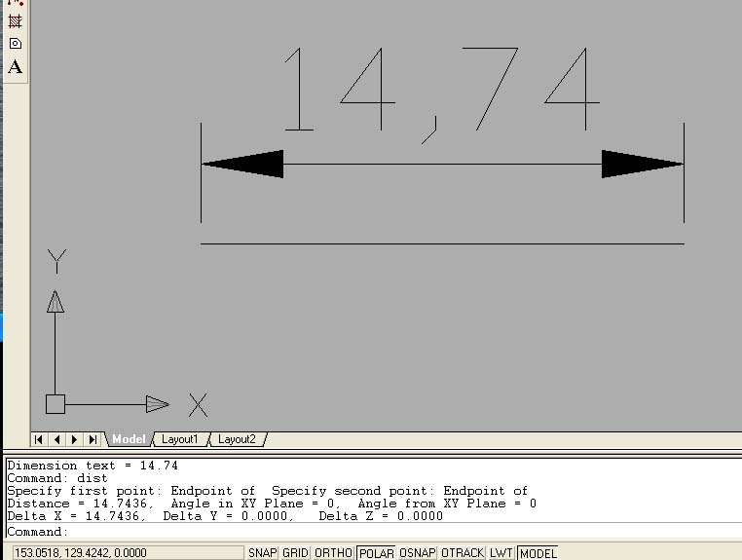Select the horizontal line below the dimension
The width and height of the screenshot is (742, 560).
[442, 243]
